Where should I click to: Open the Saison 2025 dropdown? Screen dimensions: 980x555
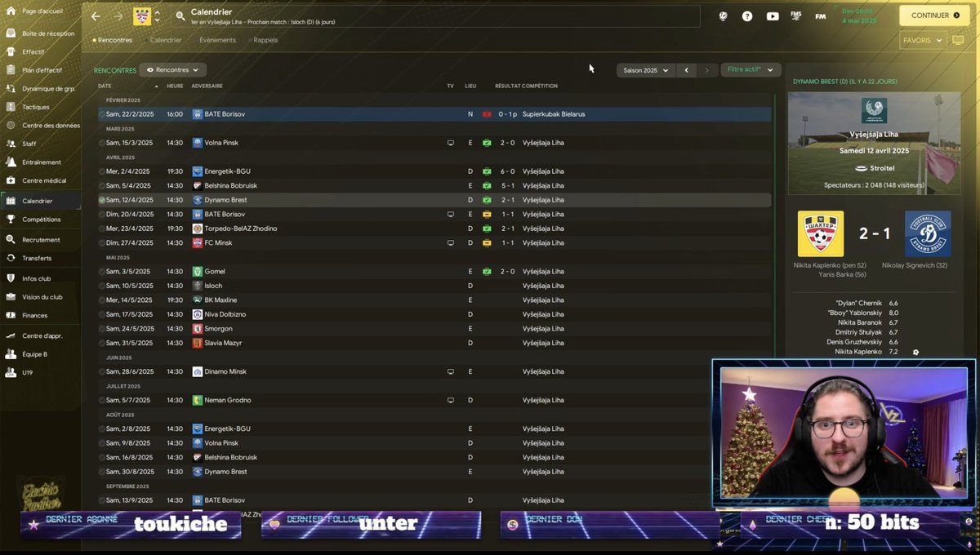pos(645,70)
